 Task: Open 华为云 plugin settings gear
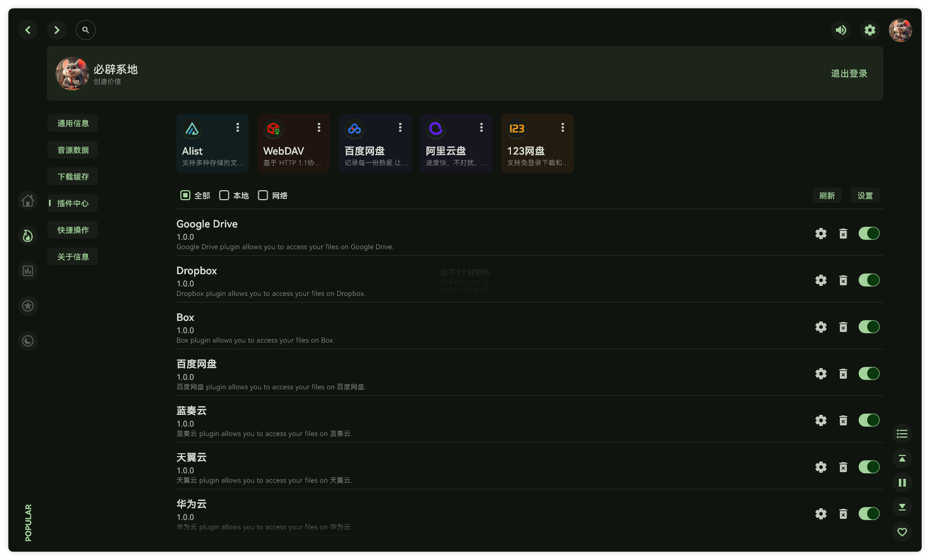point(821,514)
